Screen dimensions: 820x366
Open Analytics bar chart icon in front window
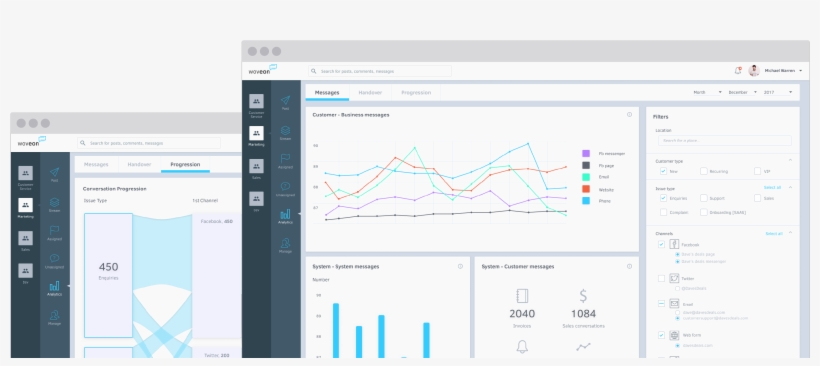point(286,214)
